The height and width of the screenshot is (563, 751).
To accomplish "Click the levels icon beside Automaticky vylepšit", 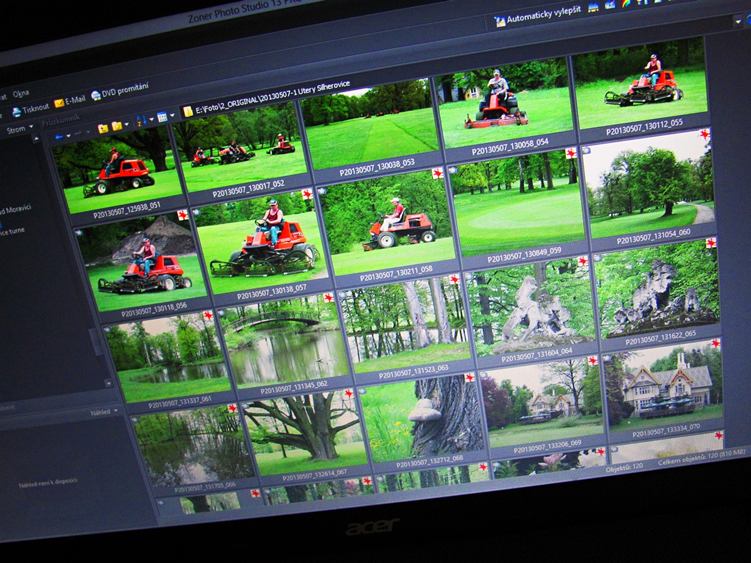I will click(x=593, y=8).
